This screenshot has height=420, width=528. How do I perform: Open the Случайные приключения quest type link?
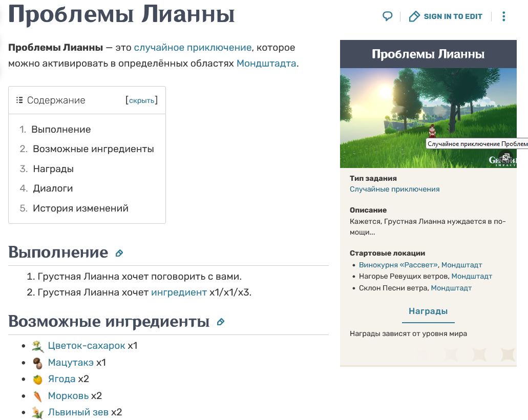[394, 190]
